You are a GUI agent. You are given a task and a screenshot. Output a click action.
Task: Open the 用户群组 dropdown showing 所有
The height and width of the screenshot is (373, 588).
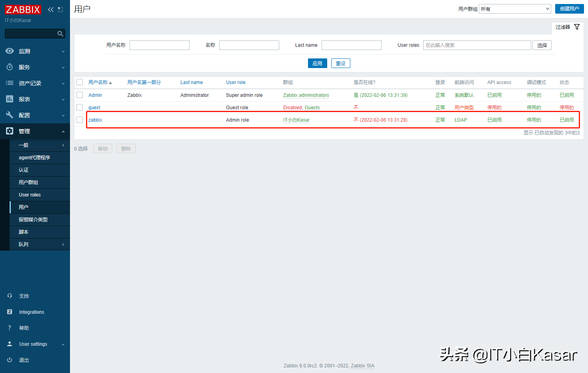click(515, 9)
